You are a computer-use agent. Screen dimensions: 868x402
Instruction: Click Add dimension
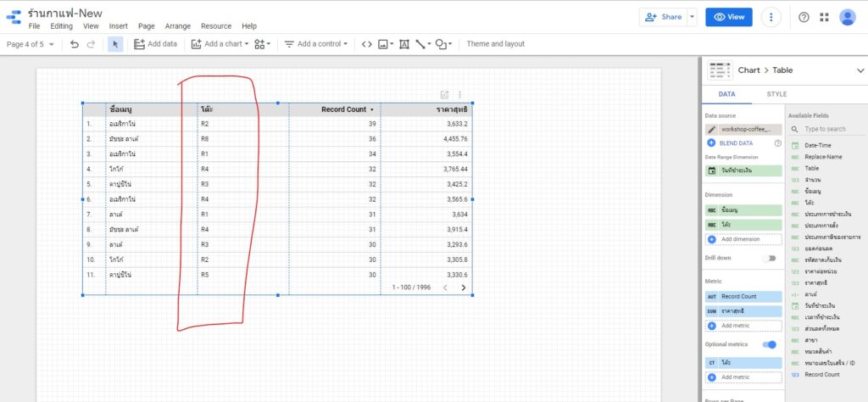coord(743,239)
